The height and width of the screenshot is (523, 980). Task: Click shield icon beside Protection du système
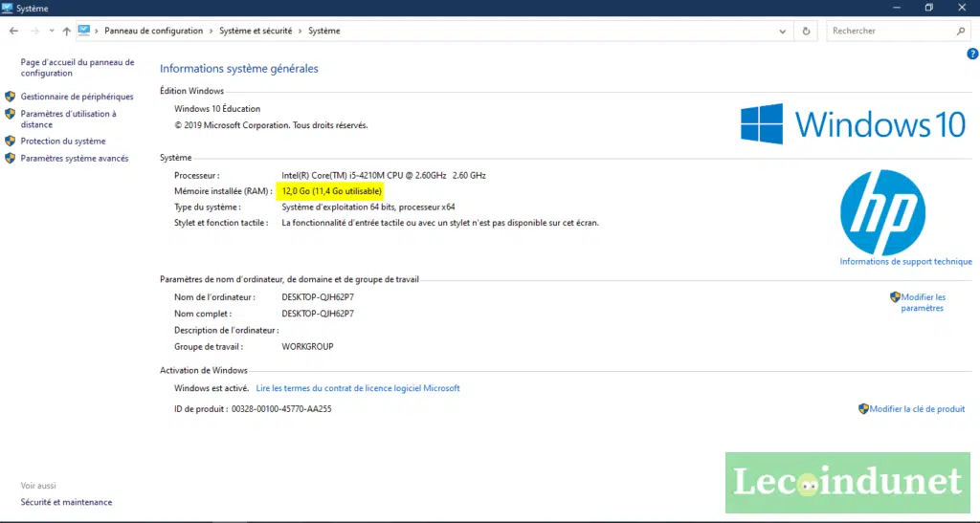point(10,142)
